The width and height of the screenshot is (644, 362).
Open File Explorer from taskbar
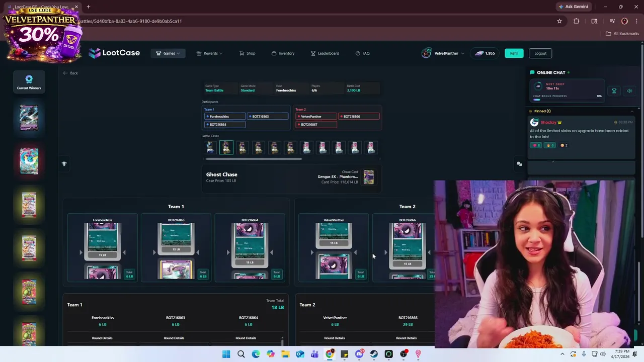coord(285,354)
